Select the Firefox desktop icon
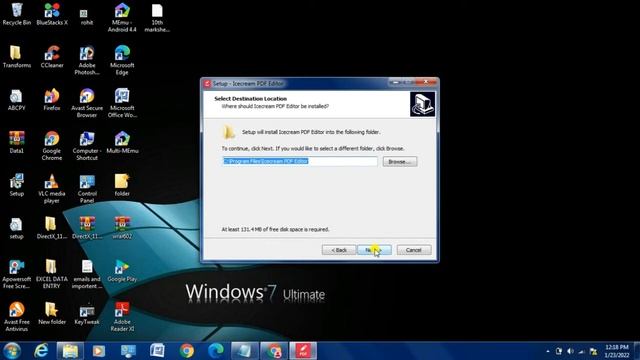Image resolution: width=640 pixels, height=360 pixels. click(x=52, y=100)
